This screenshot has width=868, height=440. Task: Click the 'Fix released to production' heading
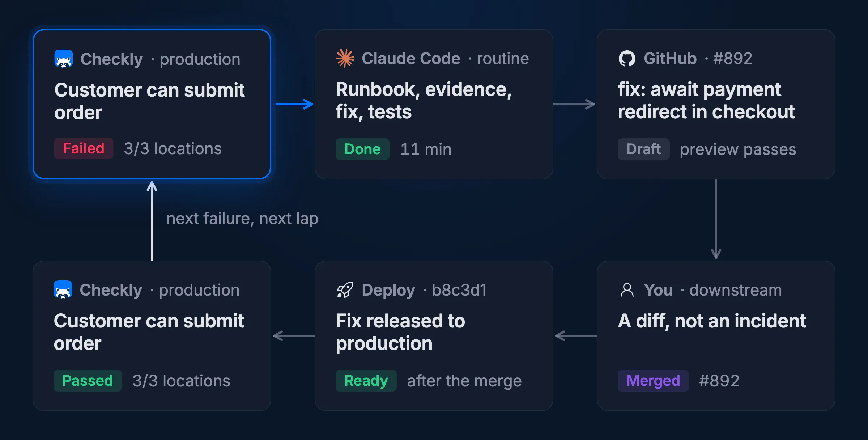coord(400,332)
